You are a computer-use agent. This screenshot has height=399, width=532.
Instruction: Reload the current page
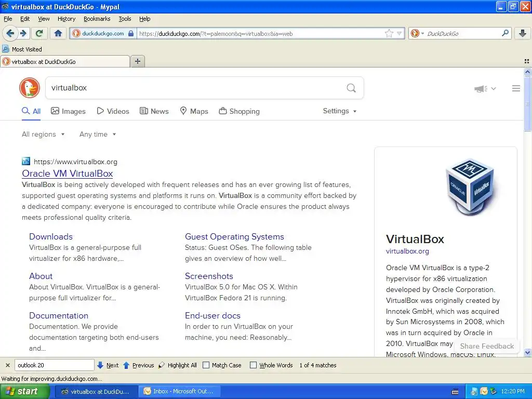[x=39, y=33]
